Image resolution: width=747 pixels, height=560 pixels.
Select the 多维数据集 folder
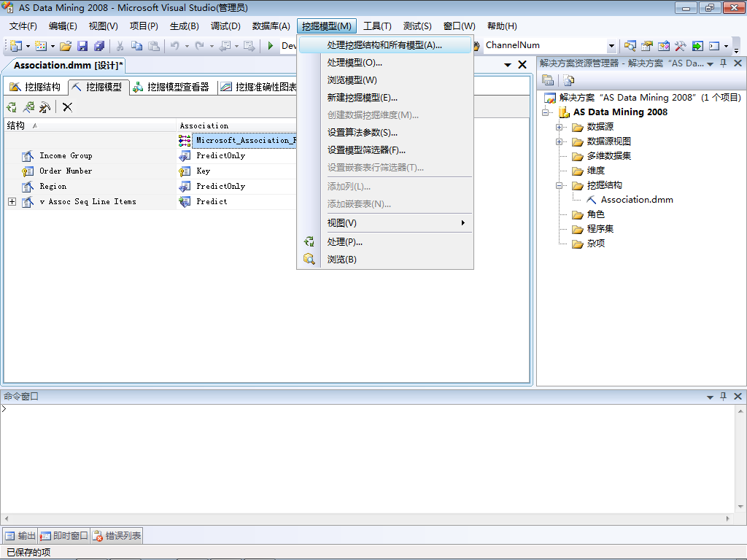pyautogui.click(x=609, y=156)
